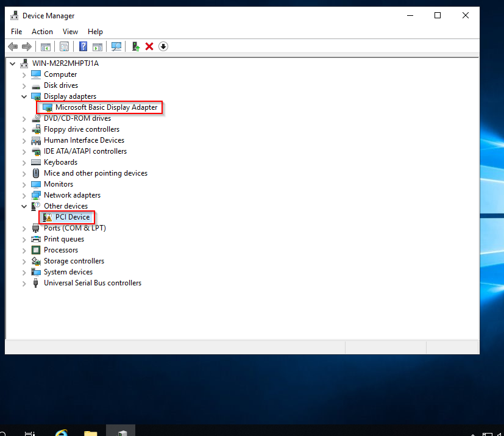Viewport: 504px width, 436px height.
Task: Click the Device Manager taskbar button
Action: (x=121, y=431)
